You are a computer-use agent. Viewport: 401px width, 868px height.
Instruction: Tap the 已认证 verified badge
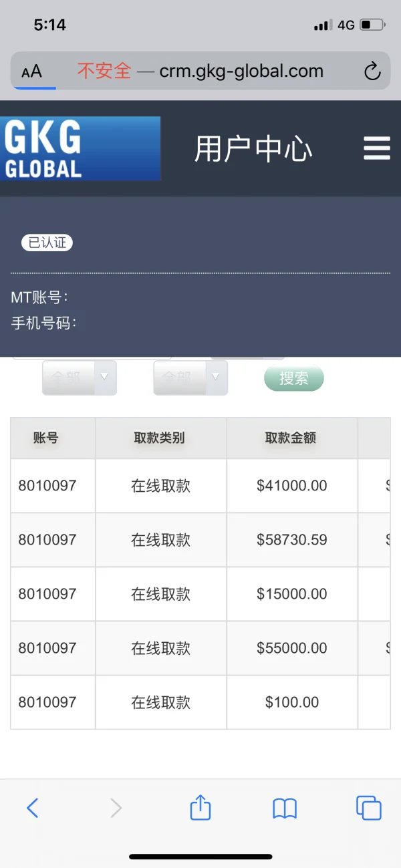[x=47, y=243]
